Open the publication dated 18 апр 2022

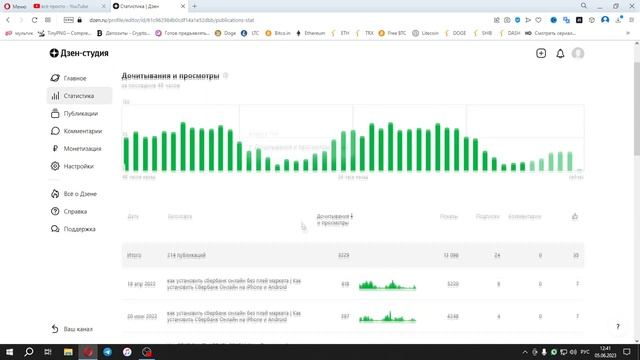[x=234, y=284]
